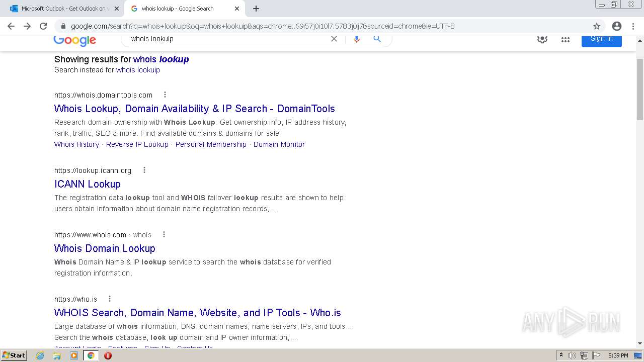Click the https://who.is URL text
Image resolution: width=644 pixels, height=362 pixels.
pos(75,299)
